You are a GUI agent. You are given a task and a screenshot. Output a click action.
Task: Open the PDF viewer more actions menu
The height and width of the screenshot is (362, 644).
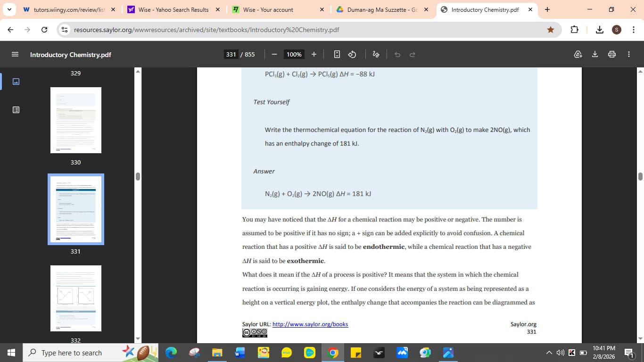pyautogui.click(x=629, y=54)
